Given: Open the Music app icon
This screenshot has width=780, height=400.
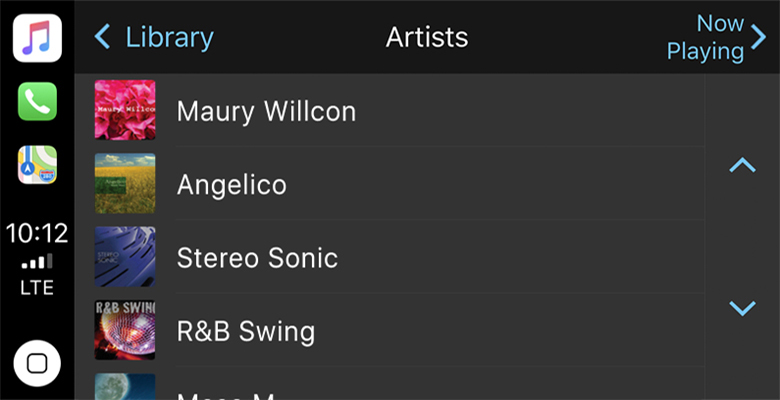Looking at the screenshot, I should (37, 39).
